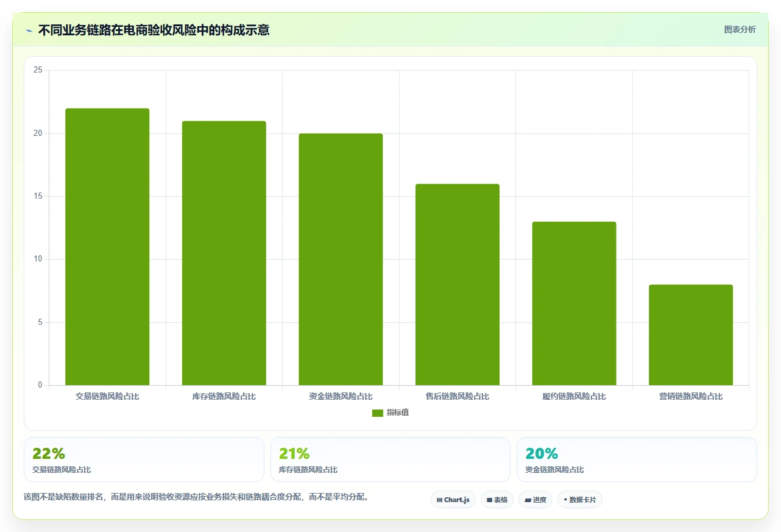This screenshot has height=532, width=781.
Task: Click the 售后链路风险占比 x-axis label
Action: click(x=458, y=397)
